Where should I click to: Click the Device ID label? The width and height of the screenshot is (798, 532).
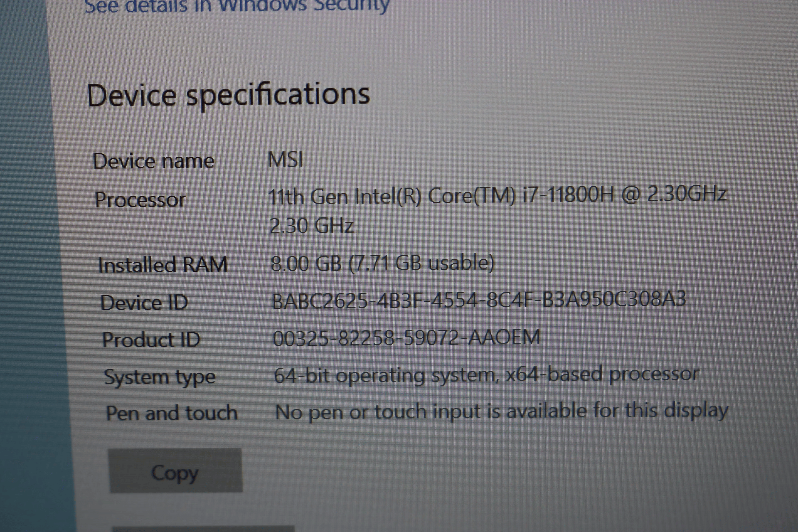click(144, 302)
